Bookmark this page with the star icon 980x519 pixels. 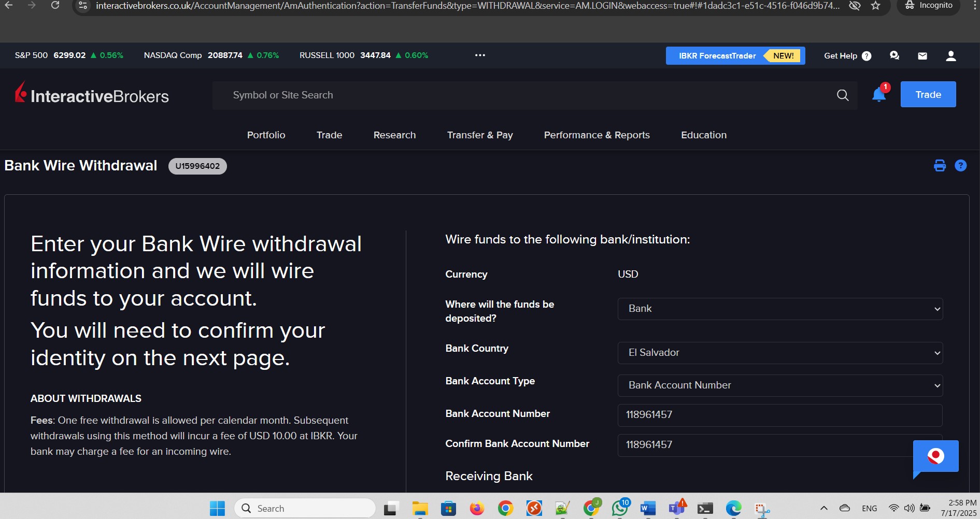876,6
